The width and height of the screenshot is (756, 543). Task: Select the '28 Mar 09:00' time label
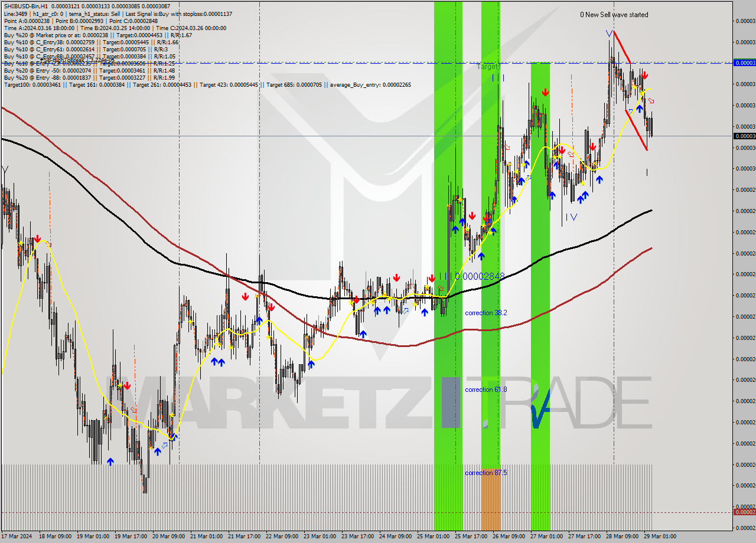pyautogui.click(x=622, y=537)
